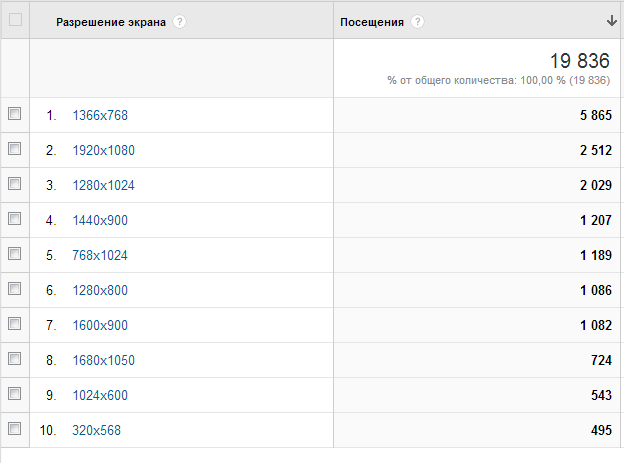The height and width of the screenshot is (463, 624).
Task: Check the box for row 1366x768
Action: coord(14,114)
